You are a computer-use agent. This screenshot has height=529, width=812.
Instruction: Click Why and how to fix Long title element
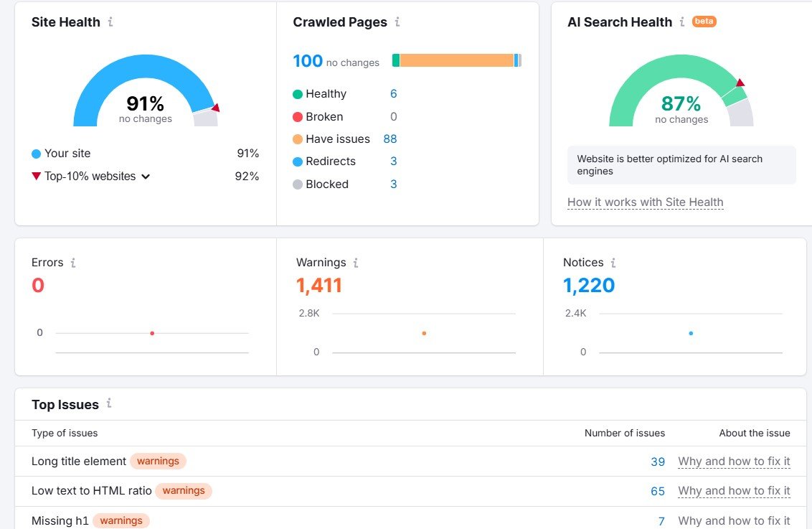tap(734, 461)
